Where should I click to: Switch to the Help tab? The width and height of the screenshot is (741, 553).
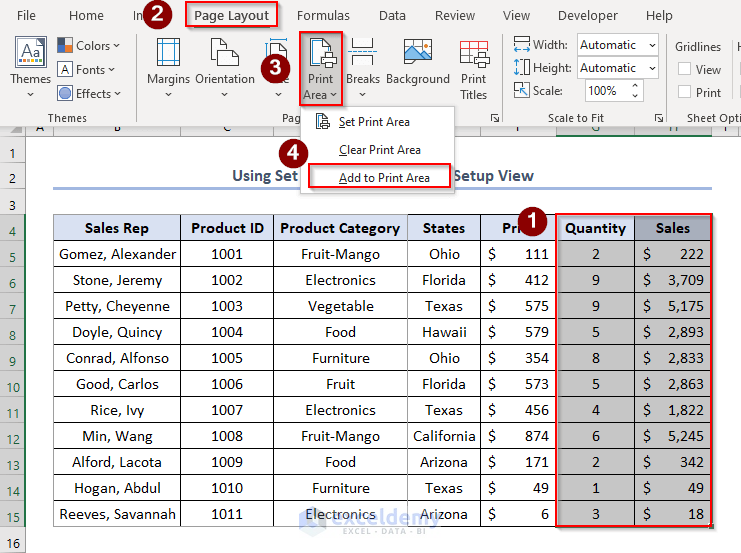click(x=659, y=16)
